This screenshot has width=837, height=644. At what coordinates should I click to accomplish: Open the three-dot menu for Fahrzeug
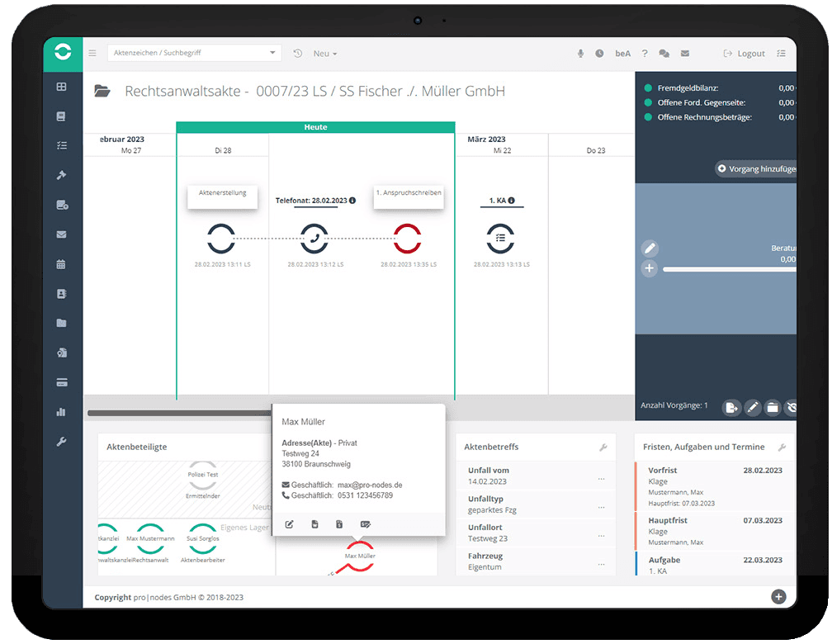(602, 565)
